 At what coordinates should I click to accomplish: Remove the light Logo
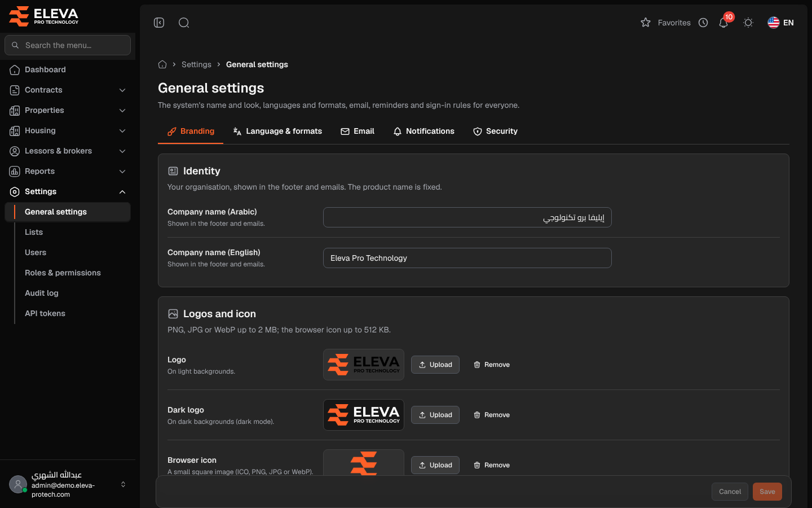[492, 365]
